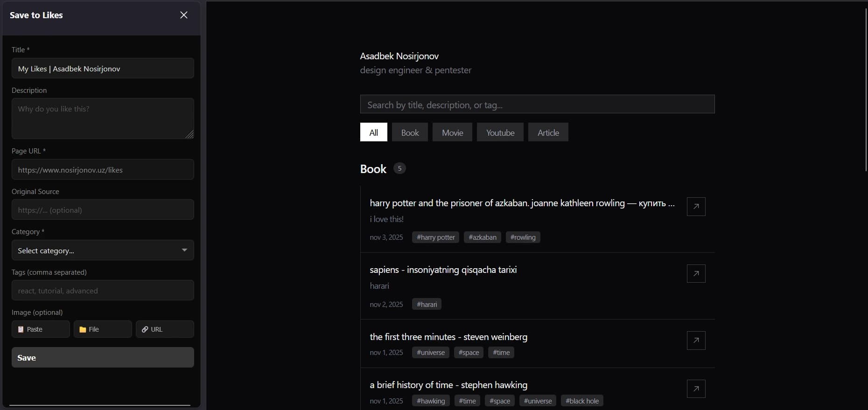Expand the Select category dropdown
The width and height of the screenshot is (868, 410).
point(103,250)
